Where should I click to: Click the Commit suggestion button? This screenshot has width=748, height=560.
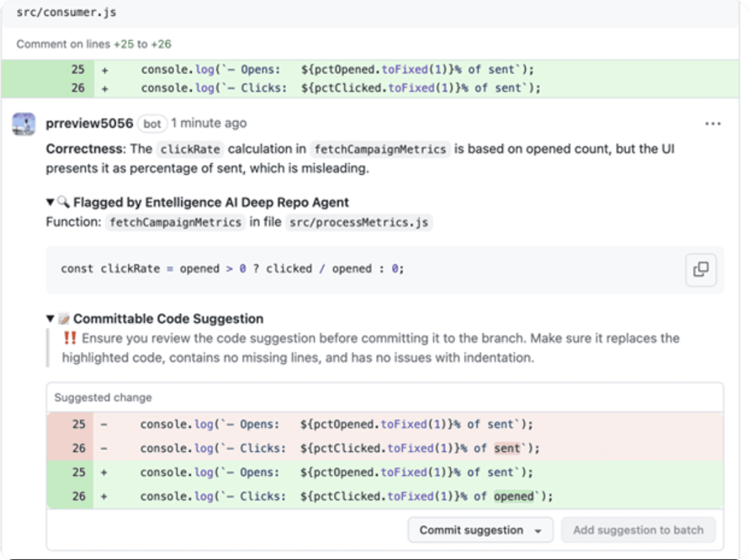471,530
